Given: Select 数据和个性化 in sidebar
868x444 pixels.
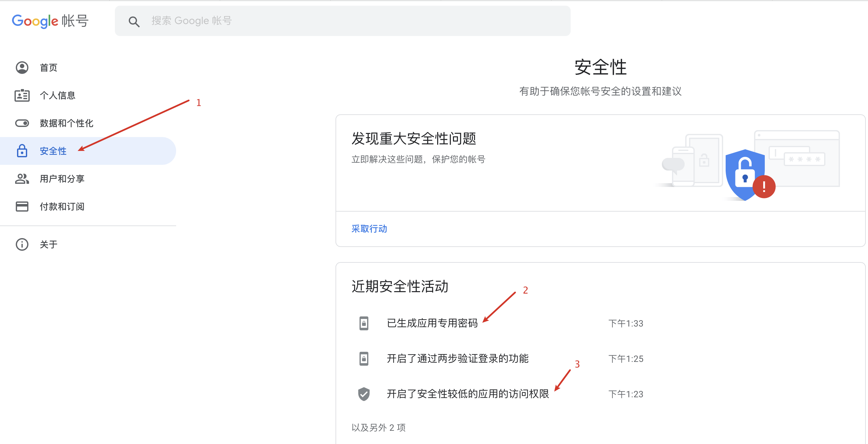Looking at the screenshot, I should [66, 123].
